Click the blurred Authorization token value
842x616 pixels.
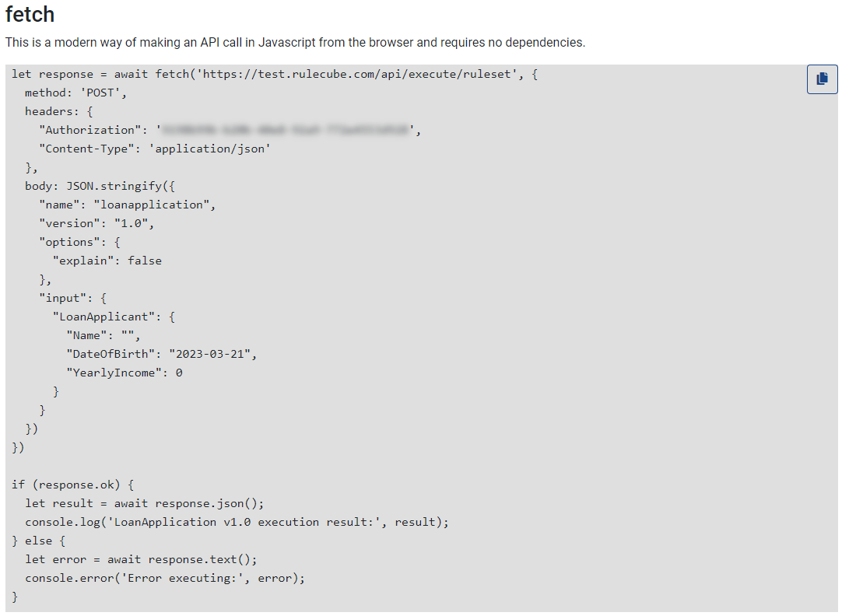click(287, 130)
